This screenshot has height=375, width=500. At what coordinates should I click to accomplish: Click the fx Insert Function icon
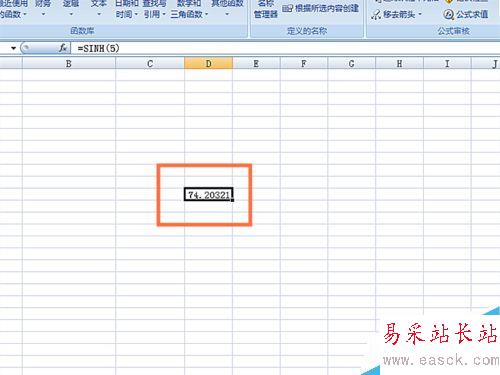click(x=63, y=48)
